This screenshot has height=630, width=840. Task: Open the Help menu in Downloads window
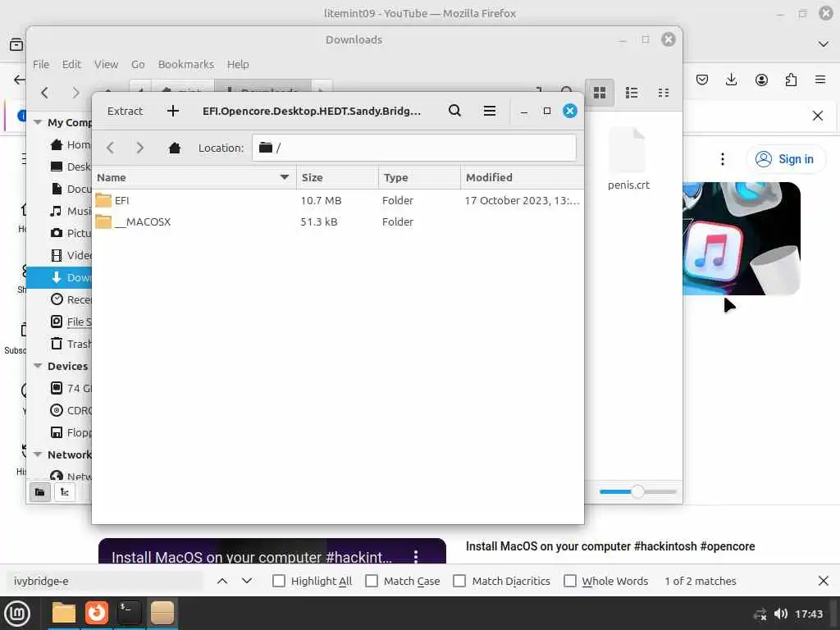pyautogui.click(x=238, y=64)
